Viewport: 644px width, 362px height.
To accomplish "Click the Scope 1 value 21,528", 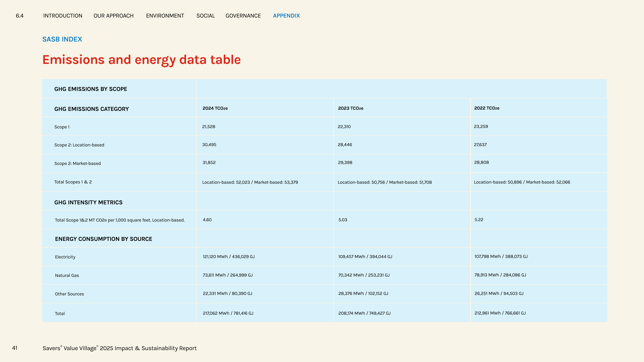I will coord(209,127).
